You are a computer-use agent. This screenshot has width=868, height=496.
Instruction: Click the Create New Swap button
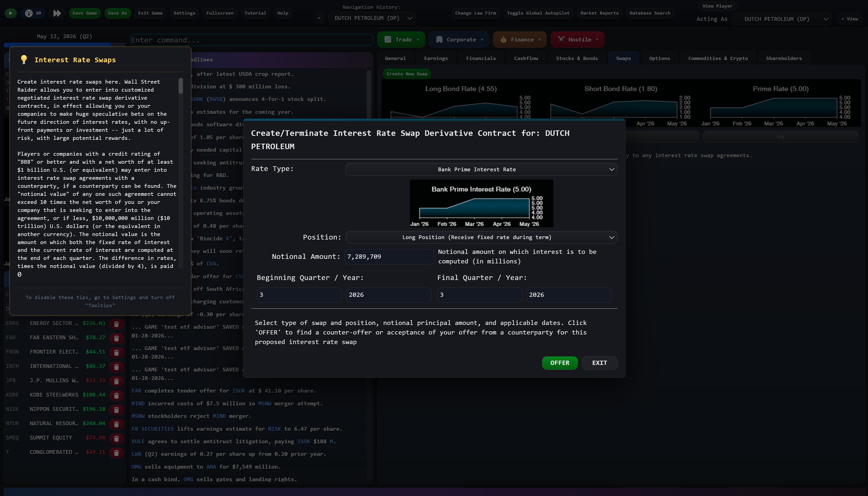406,74
